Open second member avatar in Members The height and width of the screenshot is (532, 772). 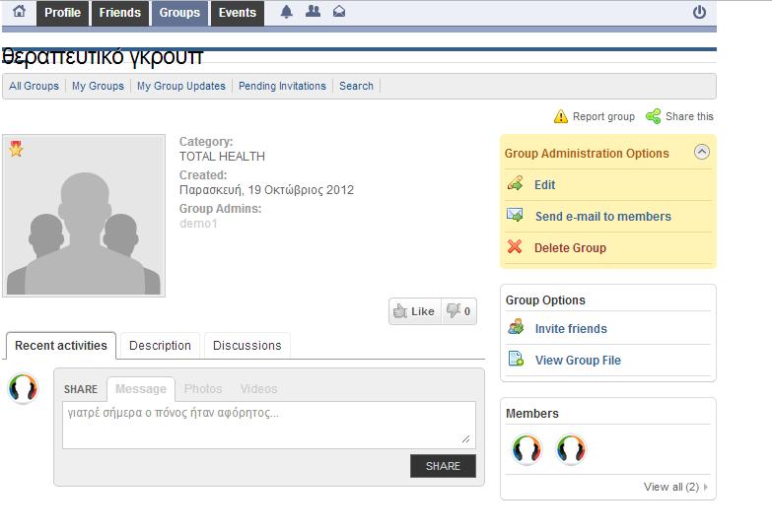[571, 449]
